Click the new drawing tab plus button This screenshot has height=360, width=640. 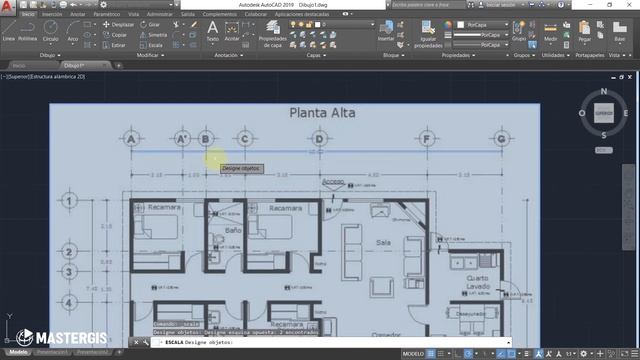click(118, 65)
